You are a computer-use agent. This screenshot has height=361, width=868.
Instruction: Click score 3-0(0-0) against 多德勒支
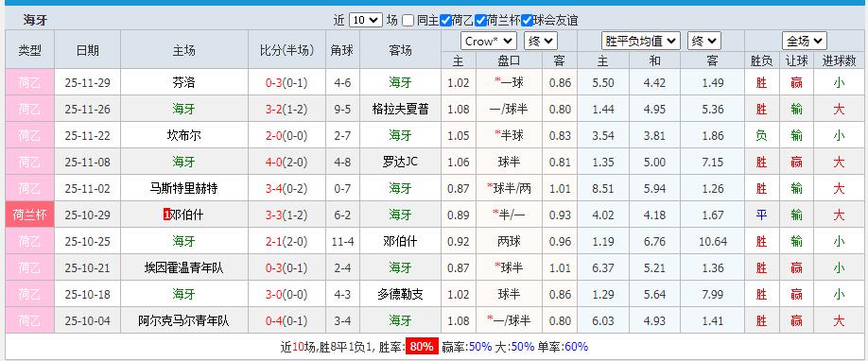(x=286, y=294)
